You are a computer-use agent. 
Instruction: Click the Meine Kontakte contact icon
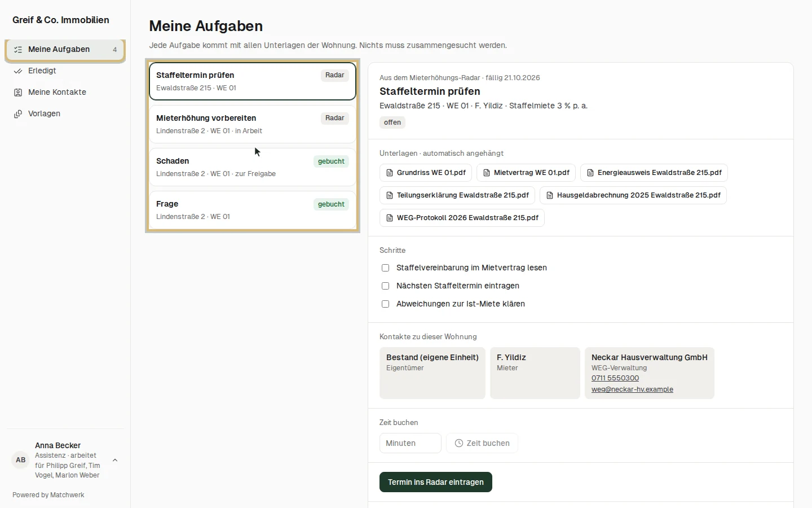[18, 93]
